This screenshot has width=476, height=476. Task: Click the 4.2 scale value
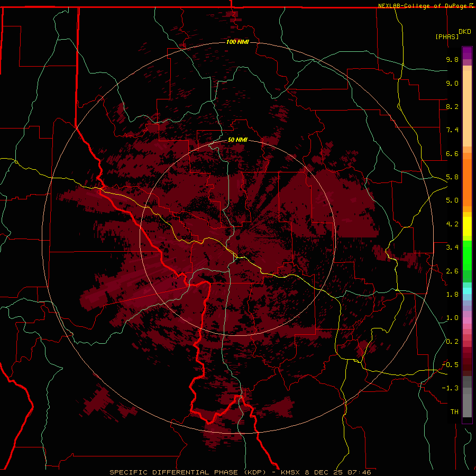[452, 224]
